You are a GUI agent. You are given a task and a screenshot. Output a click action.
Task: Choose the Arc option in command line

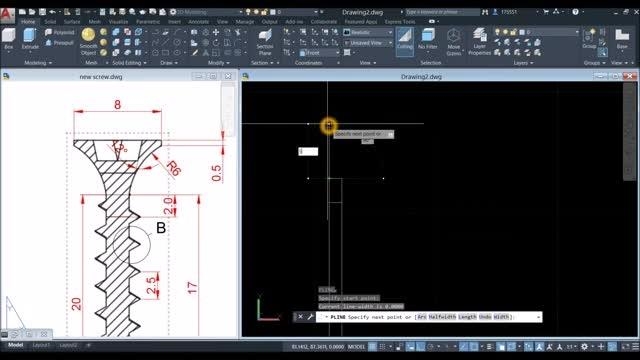click(422, 317)
